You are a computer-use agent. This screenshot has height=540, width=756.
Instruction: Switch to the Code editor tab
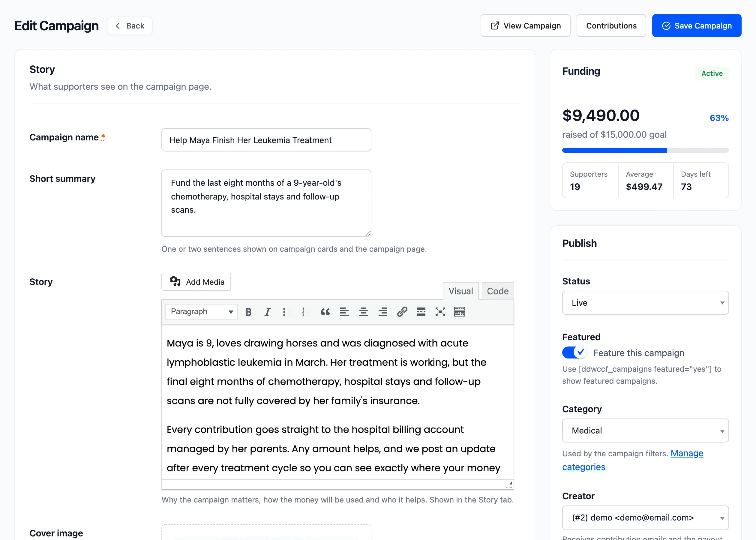click(497, 291)
